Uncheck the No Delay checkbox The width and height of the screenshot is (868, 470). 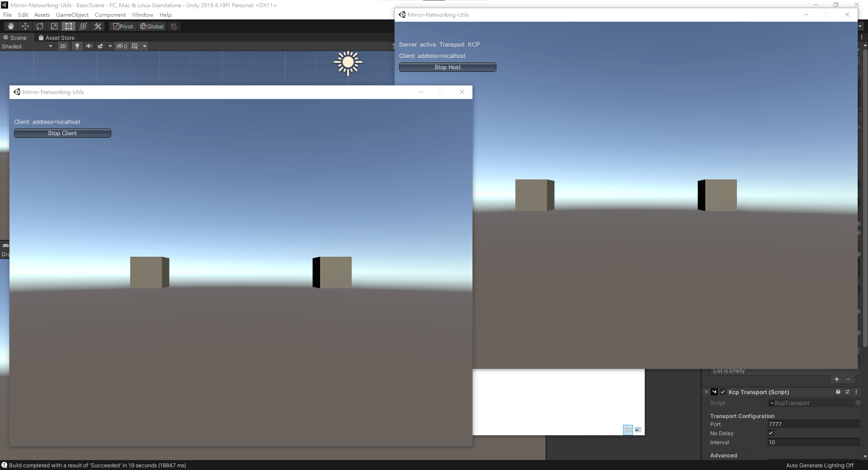coord(771,433)
